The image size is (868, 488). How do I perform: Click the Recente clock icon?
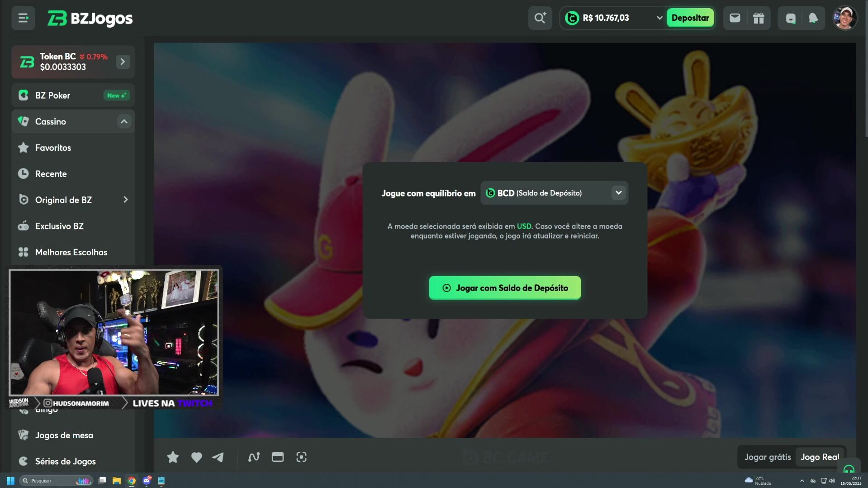click(23, 173)
